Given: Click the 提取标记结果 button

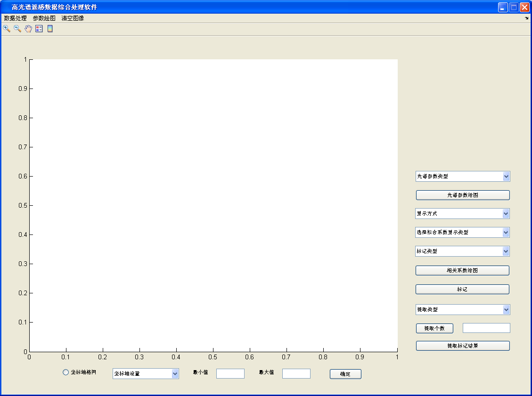Looking at the screenshot, I should click(x=462, y=346).
